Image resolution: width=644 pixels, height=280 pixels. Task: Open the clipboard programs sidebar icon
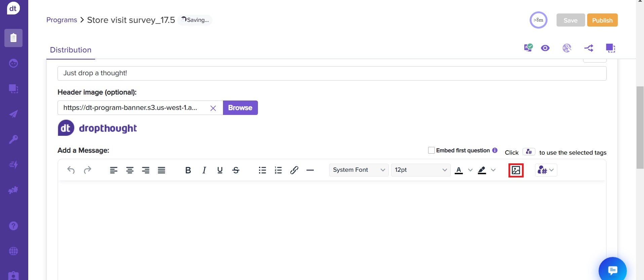(13, 38)
